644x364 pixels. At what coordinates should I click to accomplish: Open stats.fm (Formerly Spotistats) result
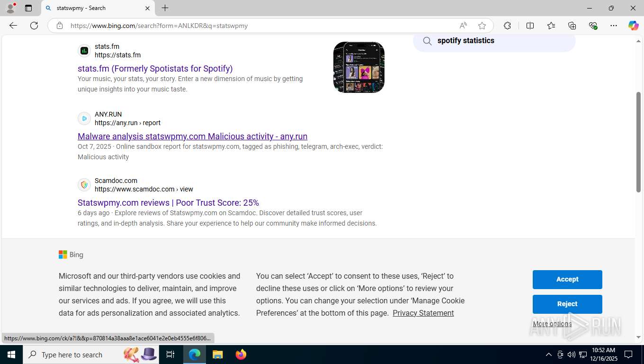click(155, 69)
